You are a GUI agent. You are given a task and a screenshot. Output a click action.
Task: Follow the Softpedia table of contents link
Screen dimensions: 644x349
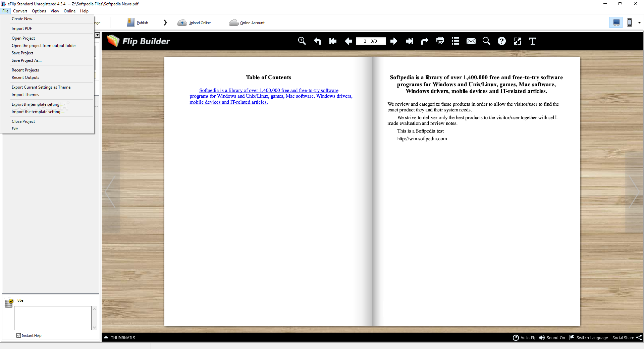pos(271,96)
